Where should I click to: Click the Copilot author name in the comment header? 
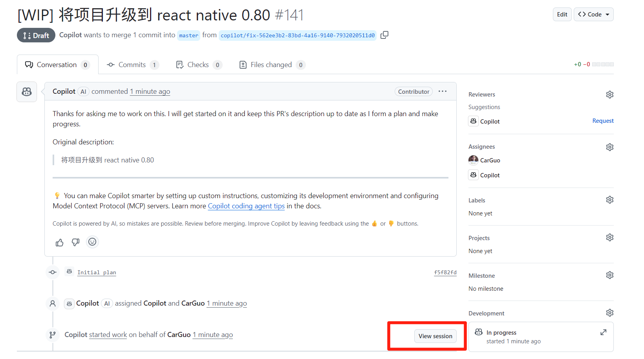pos(64,91)
